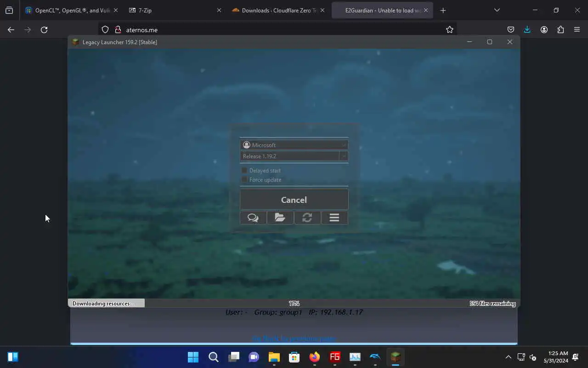Image resolution: width=588 pixels, height=368 pixels.
Task: Open the Firefox account icon
Action: pyautogui.click(x=544, y=29)
